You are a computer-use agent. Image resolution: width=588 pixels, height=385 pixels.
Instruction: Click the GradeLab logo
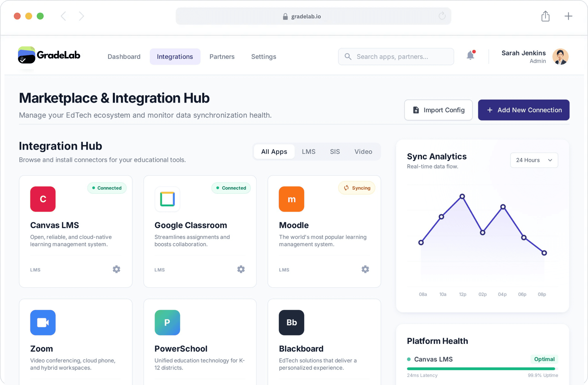[x=49, y=55]
